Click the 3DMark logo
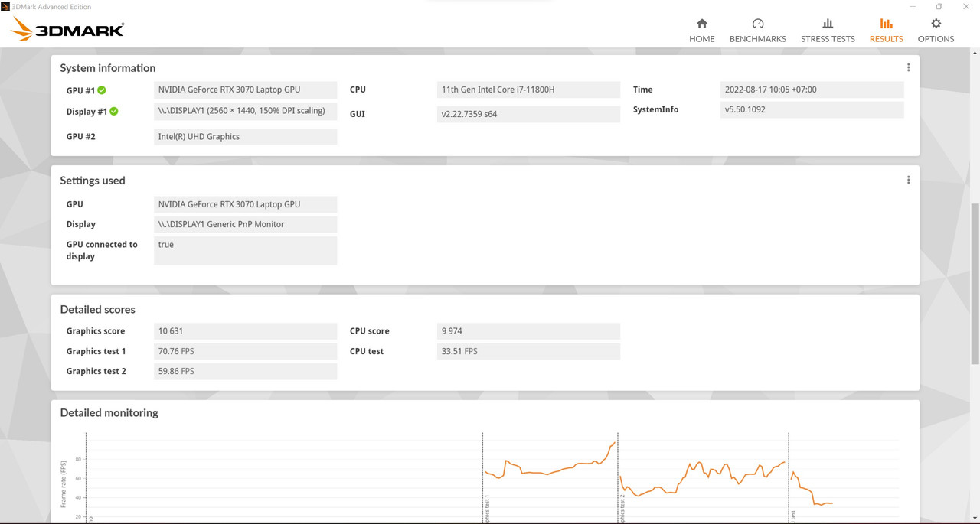980x524 pixels. coord(68,29)
